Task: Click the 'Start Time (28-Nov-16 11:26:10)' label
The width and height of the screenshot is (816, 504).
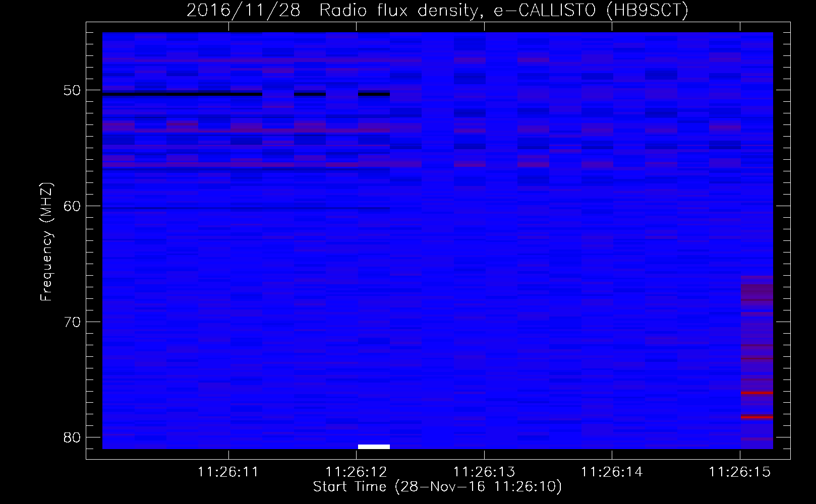Action: coord(437,487)
